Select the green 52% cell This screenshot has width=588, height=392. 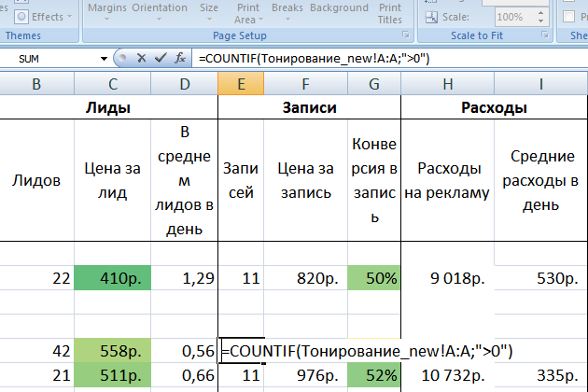point(374,375)
